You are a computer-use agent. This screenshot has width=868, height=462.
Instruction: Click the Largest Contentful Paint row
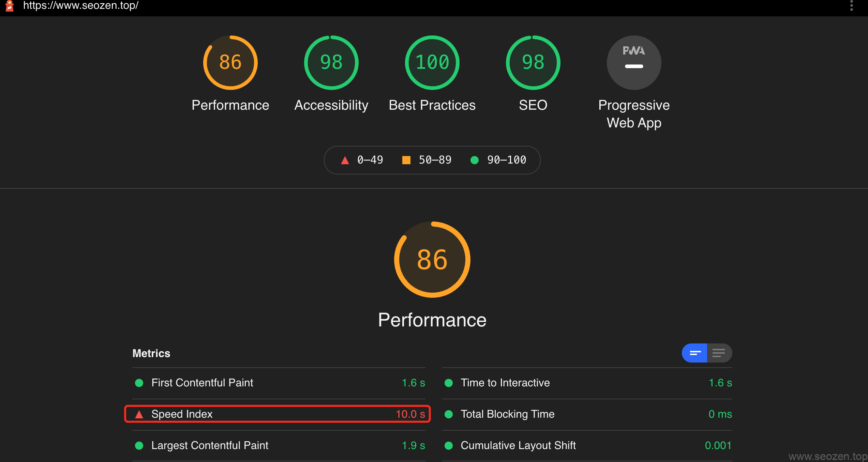tap(210, 445)
